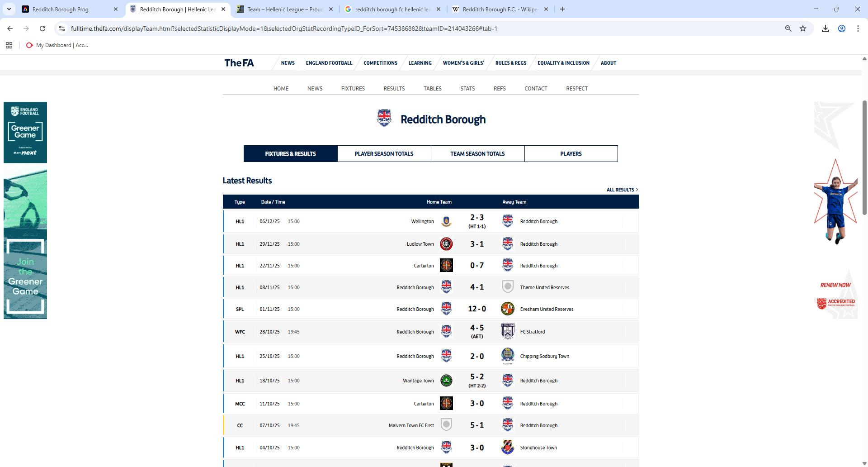The height and width of the screenshot is (467, 868).
Task: Click the Carterton crest in the 22/11/25 row
Action: (x=446, y=265)
